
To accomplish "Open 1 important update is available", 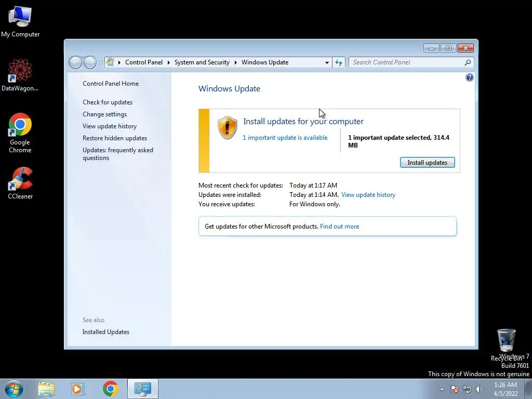I will pos(285,137).
